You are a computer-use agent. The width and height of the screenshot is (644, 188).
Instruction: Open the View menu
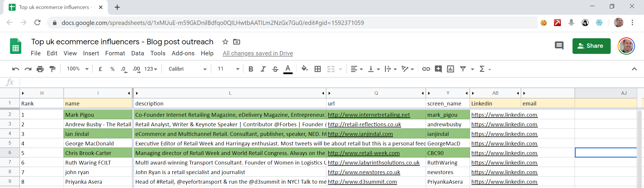coord(70,53)
